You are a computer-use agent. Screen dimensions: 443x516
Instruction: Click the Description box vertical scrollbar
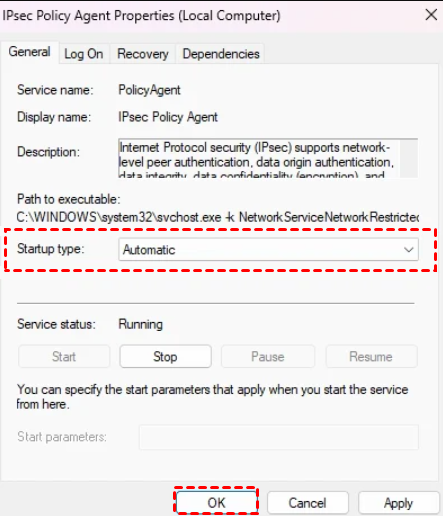[409, 158]
